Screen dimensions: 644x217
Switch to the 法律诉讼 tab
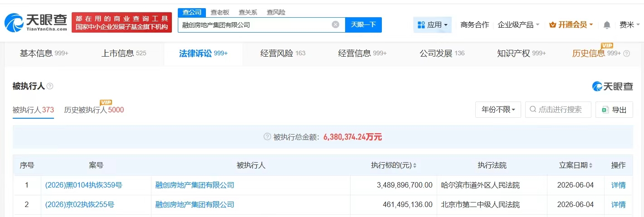[203, 53]
